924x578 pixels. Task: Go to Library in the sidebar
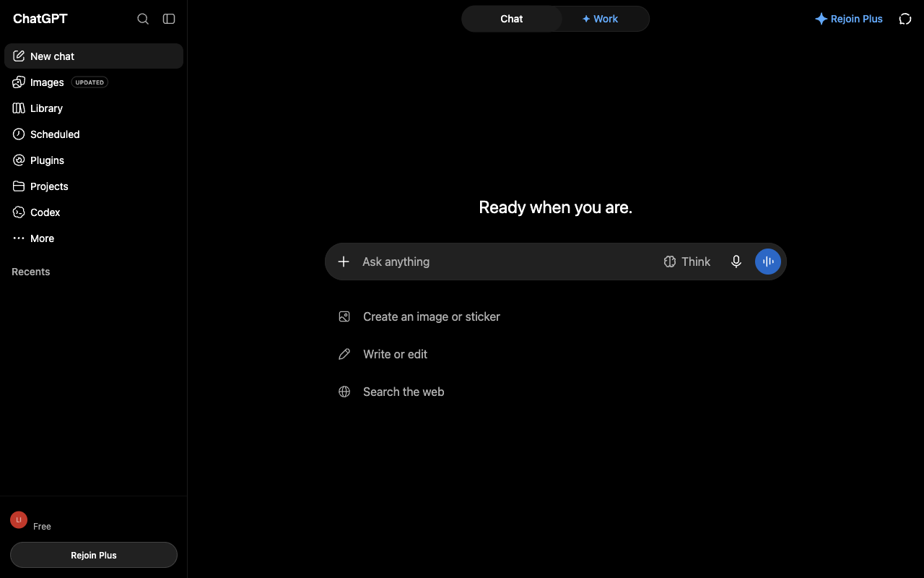94,108
